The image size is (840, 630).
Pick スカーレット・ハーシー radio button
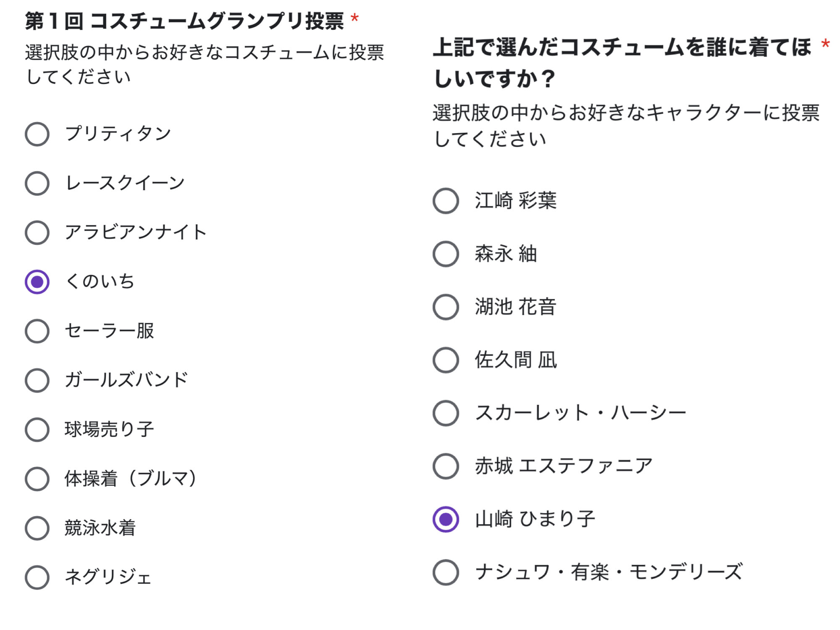446,413
